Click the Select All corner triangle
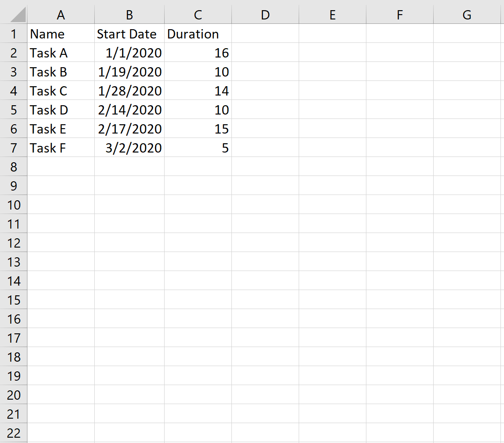504x443 pixels. tap(18, 15)
